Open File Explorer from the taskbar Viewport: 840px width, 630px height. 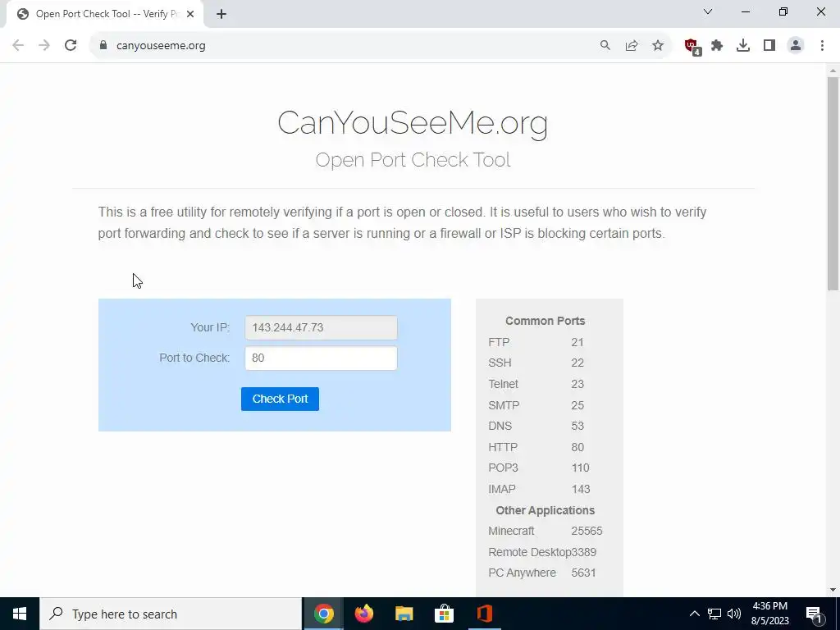pyautogui.click(x=404, y=614)
